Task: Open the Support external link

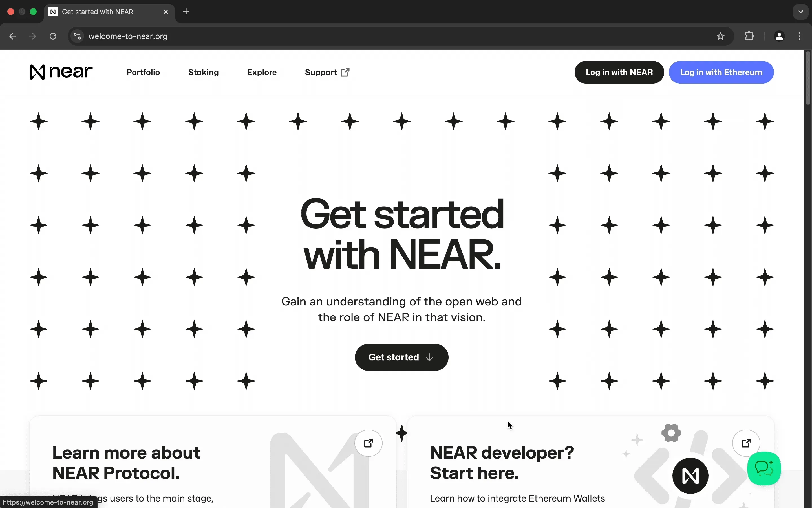Action: tap(327, 72)
